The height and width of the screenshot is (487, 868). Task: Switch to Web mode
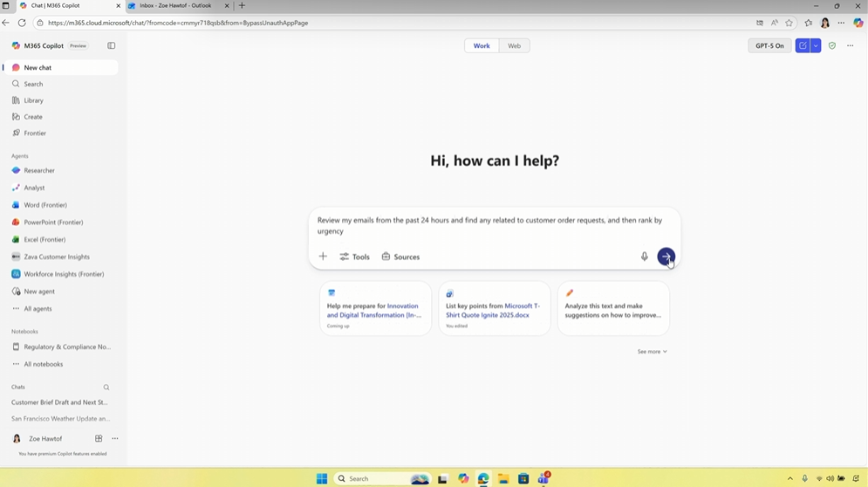click(x=514, y=45)
